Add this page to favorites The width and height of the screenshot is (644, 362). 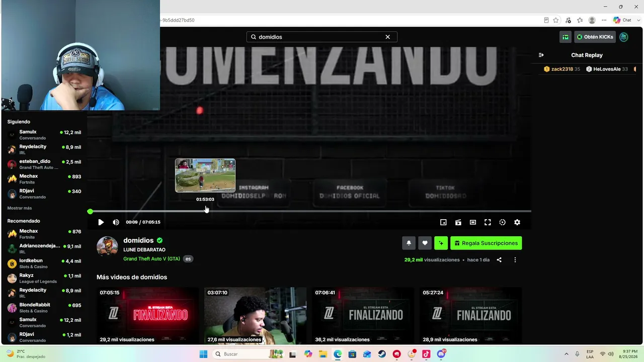coord(556,20)
